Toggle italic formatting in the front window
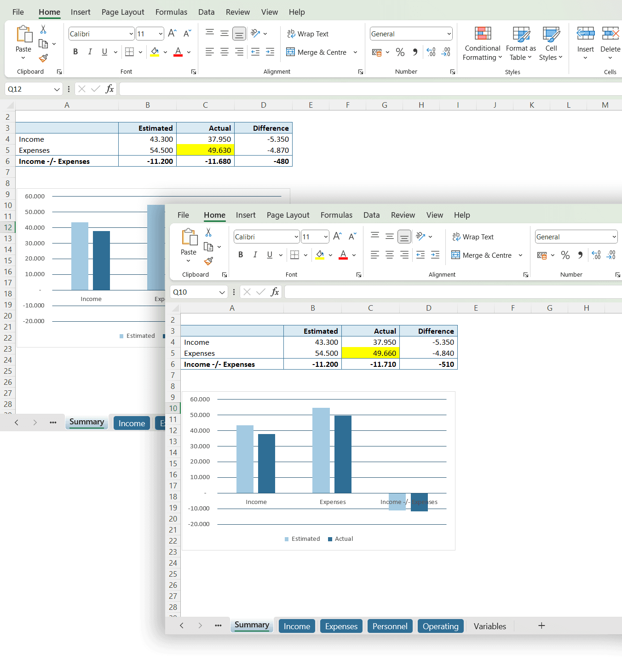 tap(255, 255)
